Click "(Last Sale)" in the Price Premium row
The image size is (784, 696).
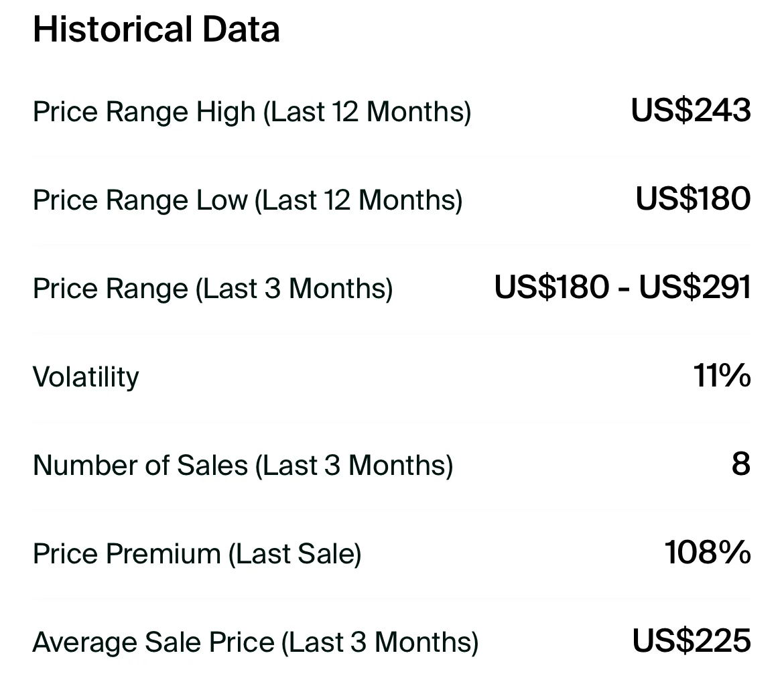pos(295,554)
